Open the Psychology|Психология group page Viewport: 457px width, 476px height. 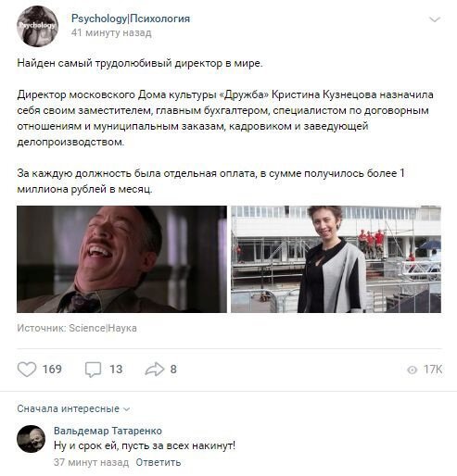point(131,19)
